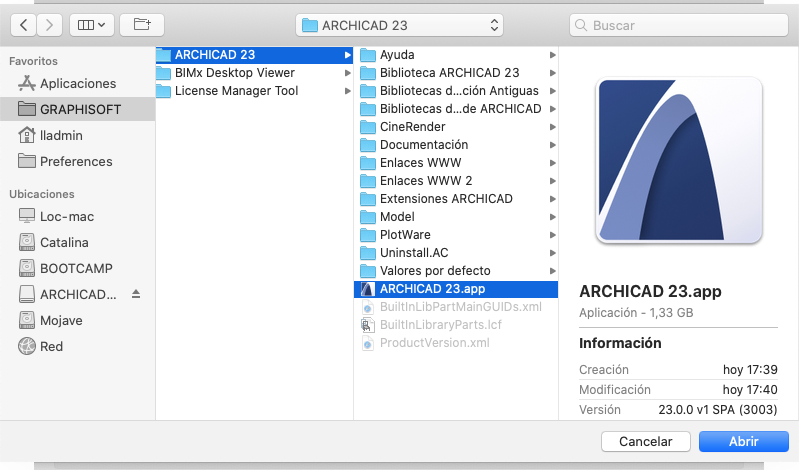Open the Bibliotecas d…ción Antiguas folder
The width and height of the screenshot is (800, 470).
[456, 91]
